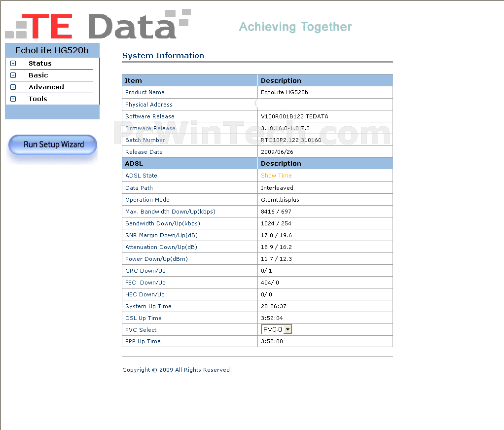Click the System Up Time label
The height and width of the screenshot is (430, 504).
[x=148, y=307]
